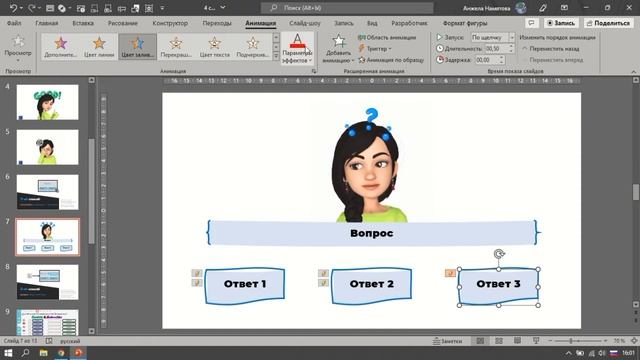Select slide 9 thumbnail
The image size is (640, 360).
(47, 322)
